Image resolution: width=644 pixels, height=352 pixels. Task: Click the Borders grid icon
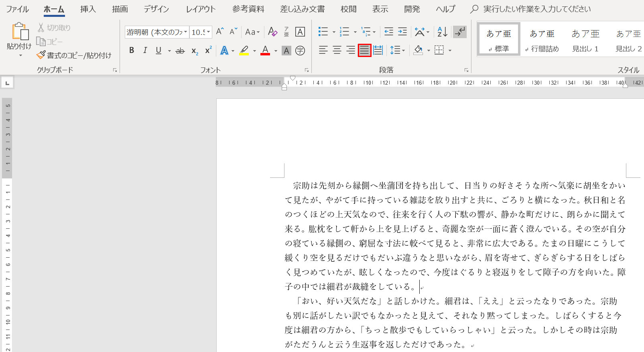(439, 50)
